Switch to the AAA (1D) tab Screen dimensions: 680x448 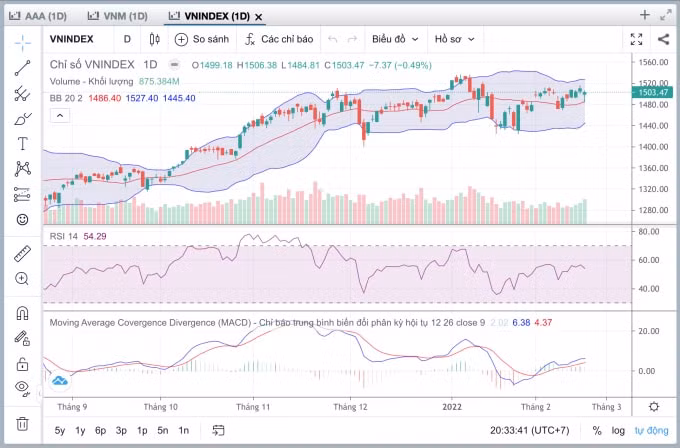tap(38, 16)
